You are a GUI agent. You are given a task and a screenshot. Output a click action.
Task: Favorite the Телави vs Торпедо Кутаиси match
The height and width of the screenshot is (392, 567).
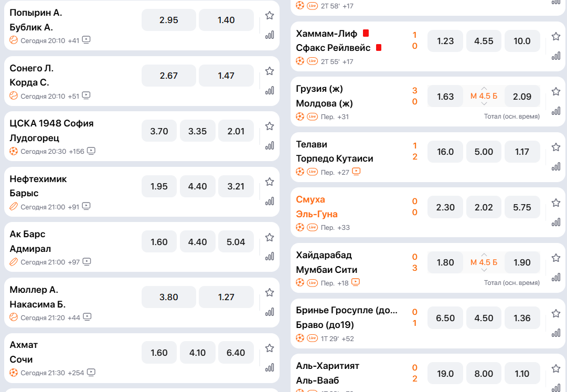(556, 147)
